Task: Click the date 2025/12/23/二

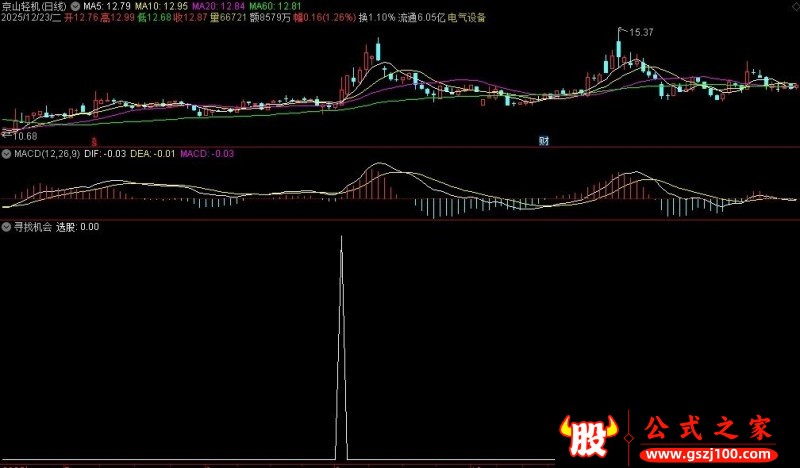Action: (x=31, y=18)
